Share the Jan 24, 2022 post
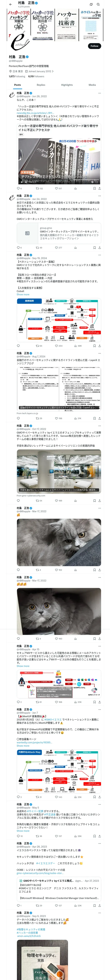110x980 pixels. click(100, 248)
